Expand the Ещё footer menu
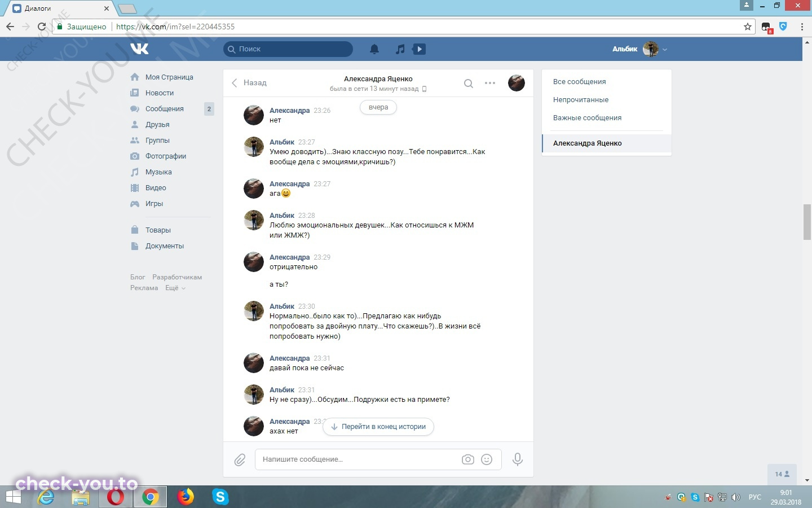812x508 pixels. tap(175, 288)
